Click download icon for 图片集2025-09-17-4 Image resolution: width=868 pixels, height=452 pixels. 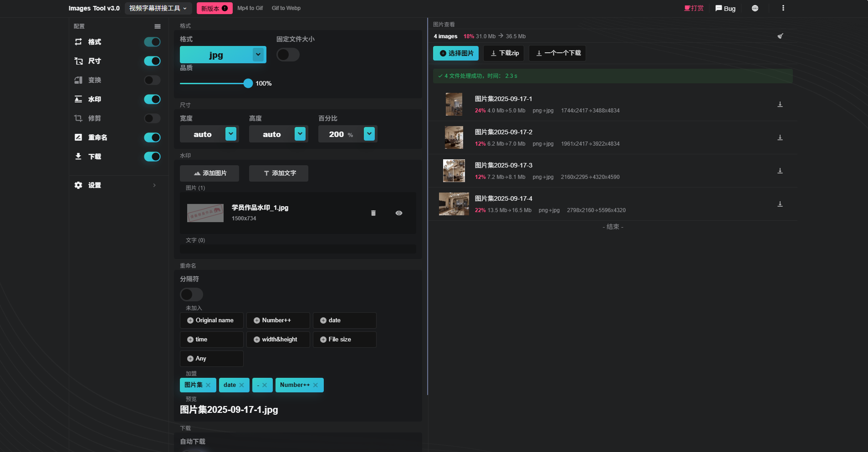[x=780, y=204]
